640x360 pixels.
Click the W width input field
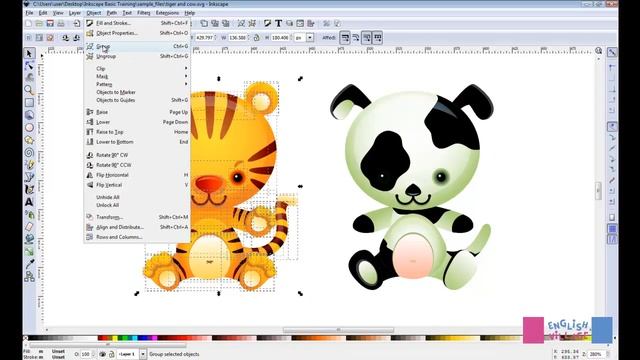(x=238, y=38)
